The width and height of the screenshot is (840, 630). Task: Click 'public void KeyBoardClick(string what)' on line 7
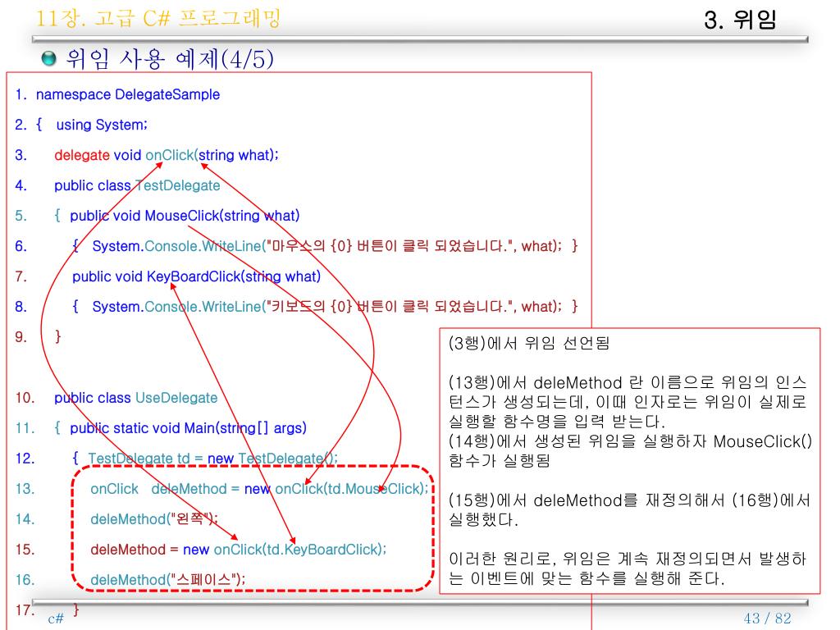tap(196, 276)
